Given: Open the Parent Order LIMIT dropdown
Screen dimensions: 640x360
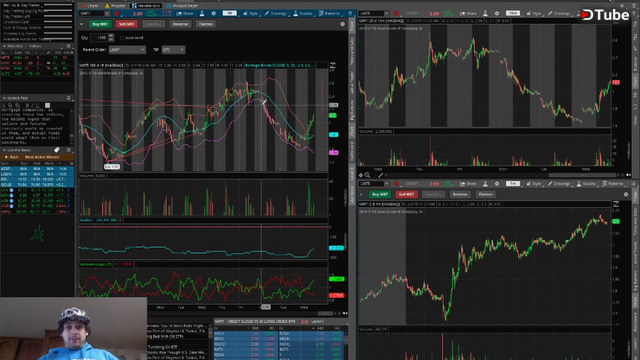Looking at the screenshot, I should coord(127,50).
